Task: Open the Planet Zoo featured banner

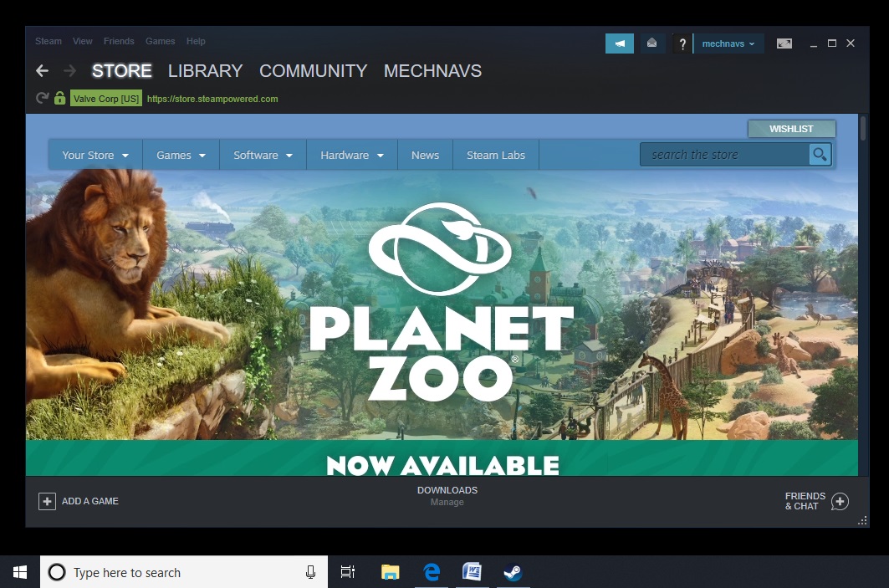Action: pyautogui.click(x=442, y=304)
